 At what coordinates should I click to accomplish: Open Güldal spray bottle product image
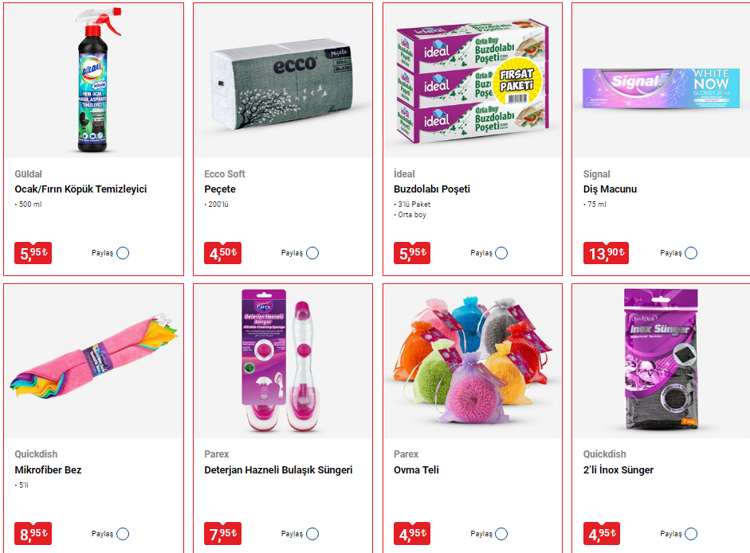pos(94,80)
